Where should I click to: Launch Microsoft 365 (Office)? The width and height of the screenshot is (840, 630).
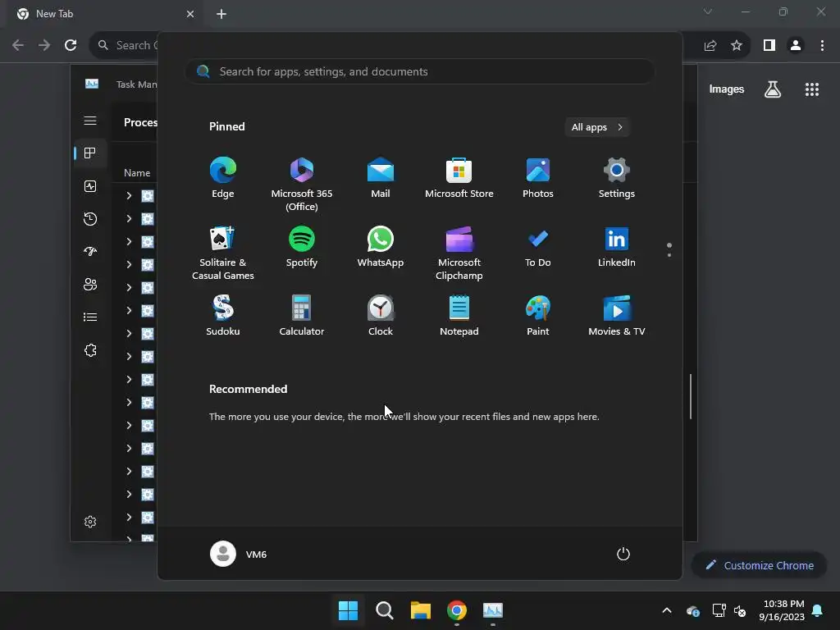pos(302,184)
